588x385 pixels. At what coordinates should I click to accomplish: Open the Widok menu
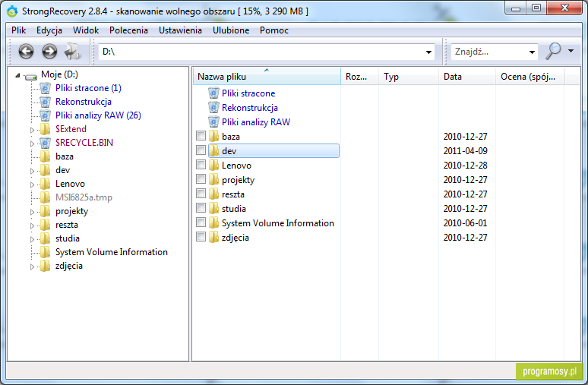(86, 30)
